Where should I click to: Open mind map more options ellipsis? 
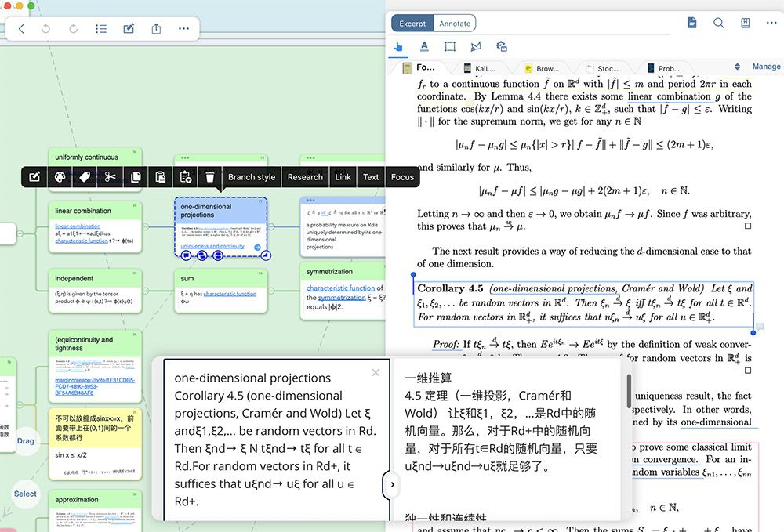click(183, 28)
